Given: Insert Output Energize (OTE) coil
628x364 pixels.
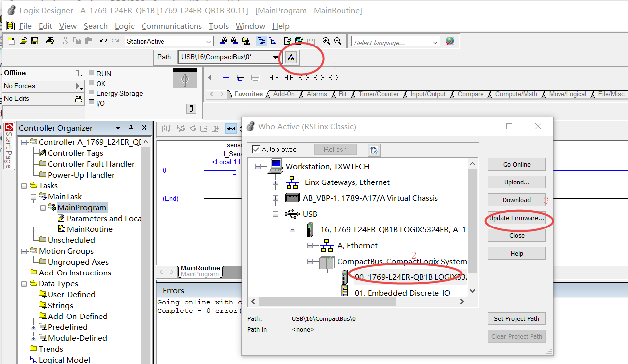Looking at the screenshot, I should (x=304, y=78).
